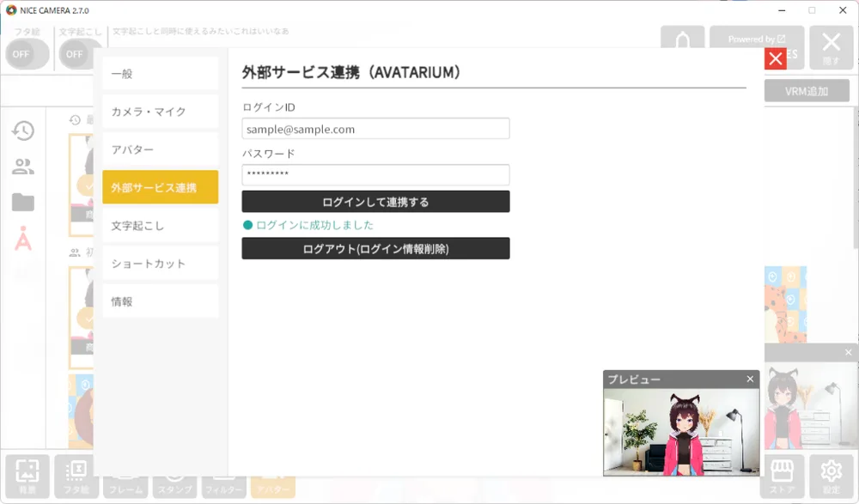The height and width of the screenshot is (504, 859).
Task: Select the 外部サービス連携 tab
Action: coord(160,187)
